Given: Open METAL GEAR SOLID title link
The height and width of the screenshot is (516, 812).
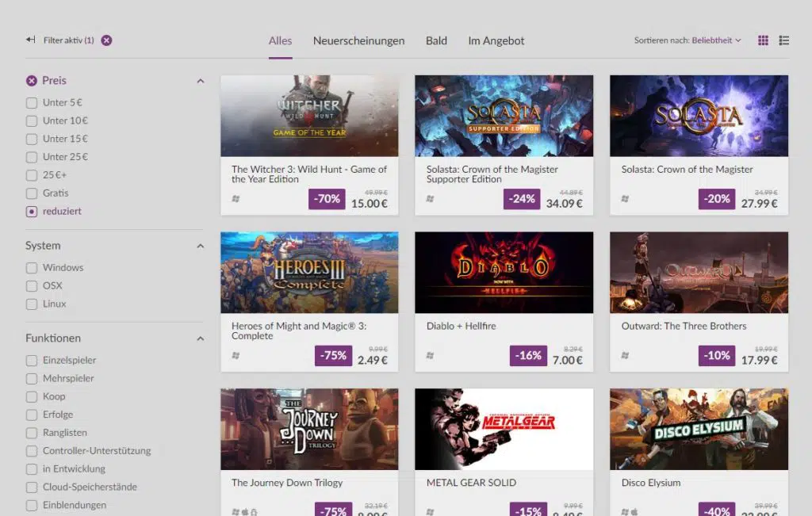Looking at the screenshot, I should (x=471, y=483).
